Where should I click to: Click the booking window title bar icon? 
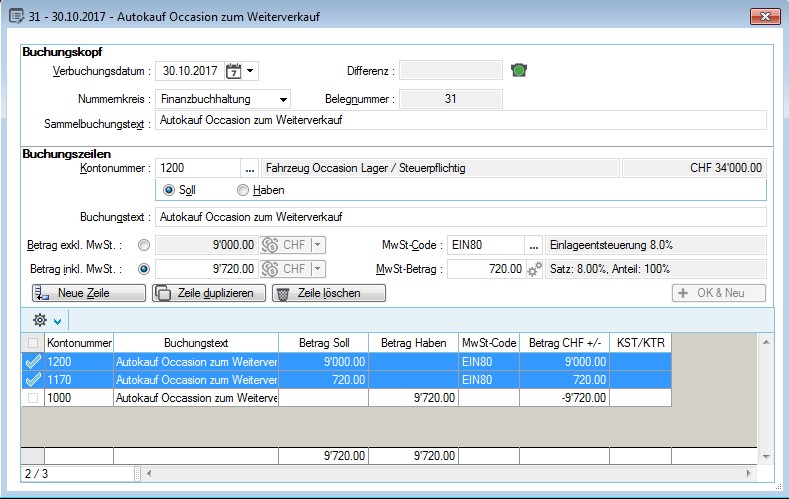[x=16, y=16]
